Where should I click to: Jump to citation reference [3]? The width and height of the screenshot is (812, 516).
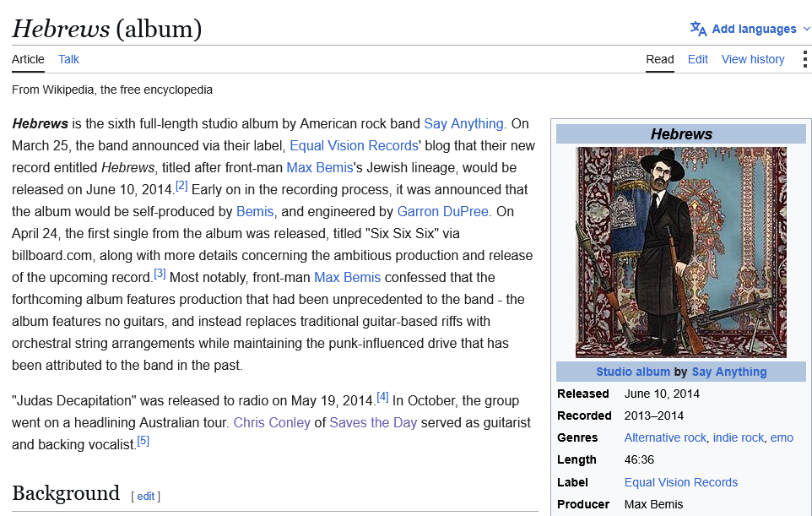pyautogui.click(x=160, y=274)
